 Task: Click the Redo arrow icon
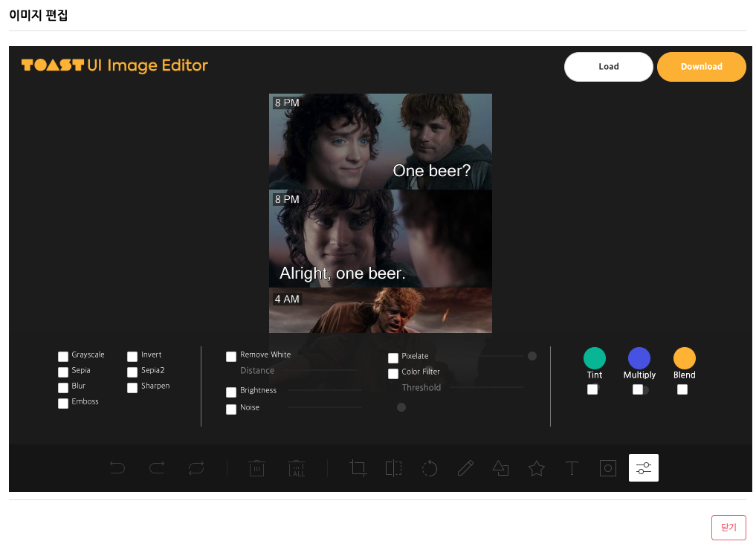157,468
